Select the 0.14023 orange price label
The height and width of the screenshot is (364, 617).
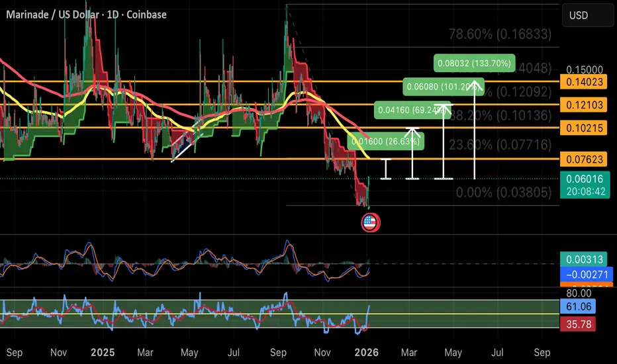(x=583, y=82)
